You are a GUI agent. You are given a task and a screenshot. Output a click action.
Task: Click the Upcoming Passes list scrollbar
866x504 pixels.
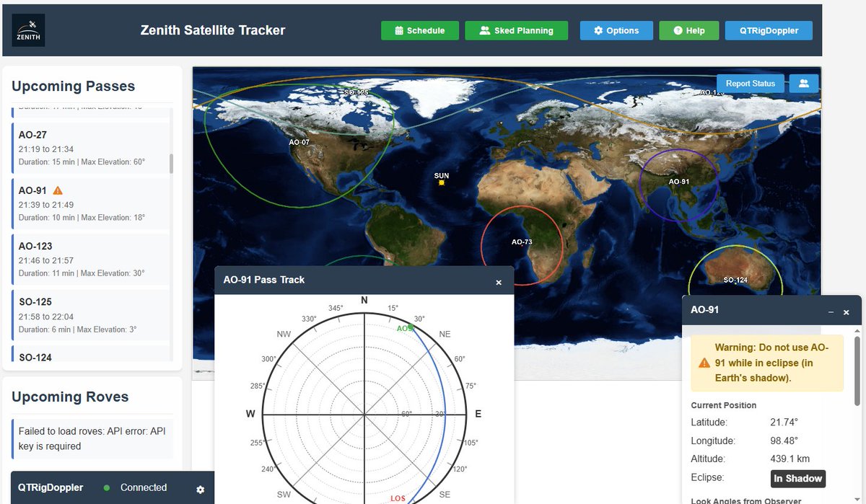tap(171, 163)
